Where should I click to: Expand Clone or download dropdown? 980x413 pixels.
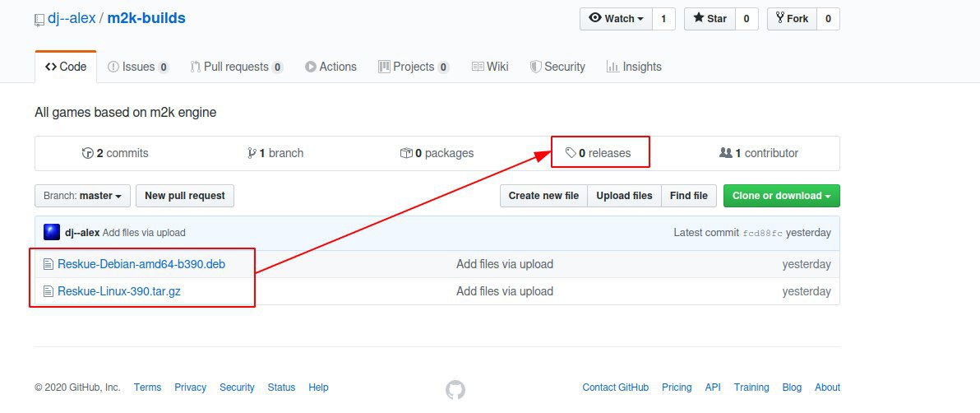click(781, 196)
